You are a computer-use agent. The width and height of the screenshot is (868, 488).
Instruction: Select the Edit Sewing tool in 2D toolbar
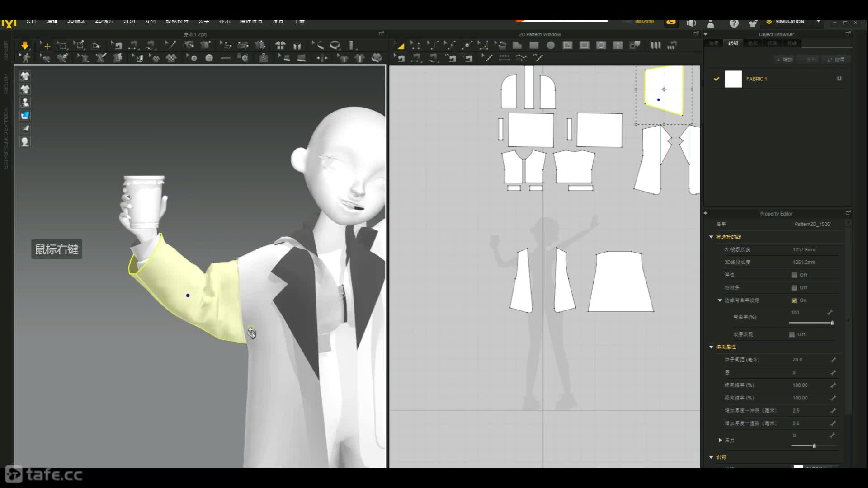(400, 58)
